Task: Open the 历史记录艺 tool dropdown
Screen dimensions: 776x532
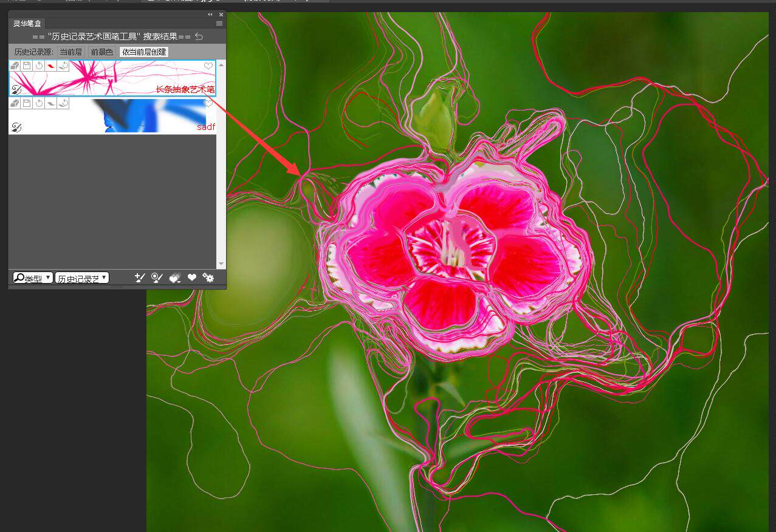Action: [82, 278]
